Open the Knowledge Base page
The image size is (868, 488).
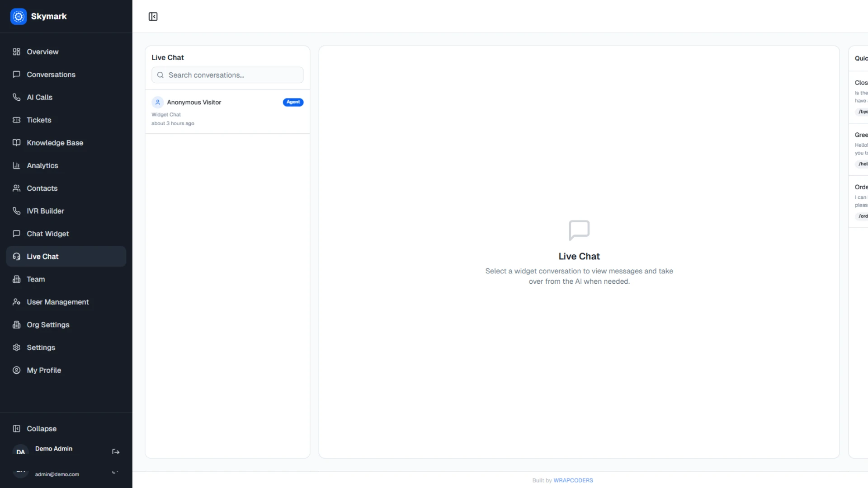(66, 143)
